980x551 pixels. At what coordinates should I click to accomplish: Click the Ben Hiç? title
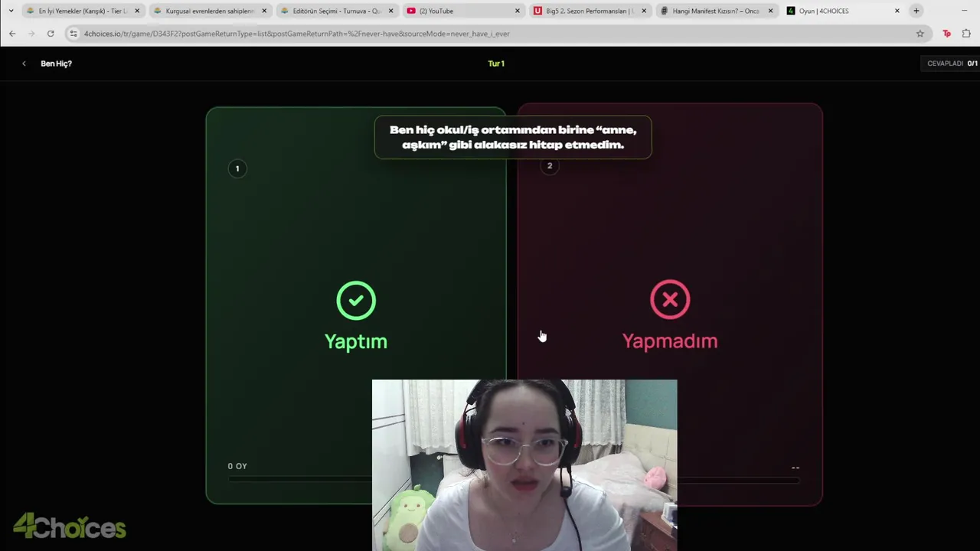[56, 64]
